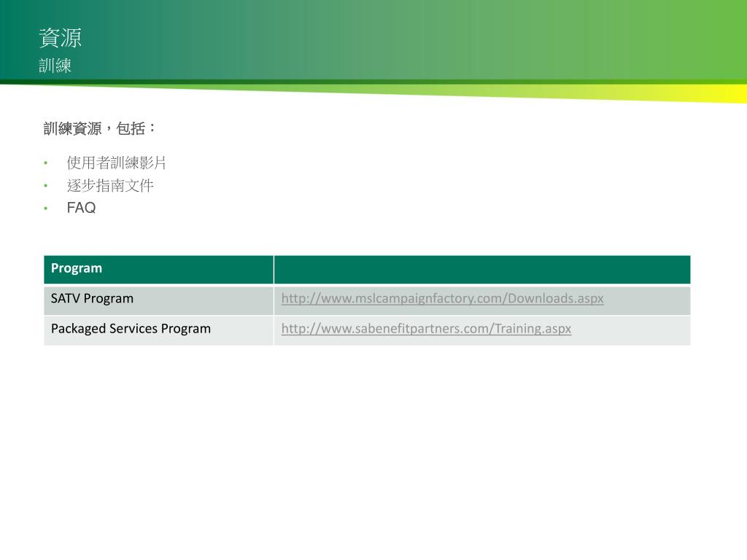Click the subtitle '訓練'

55,65
